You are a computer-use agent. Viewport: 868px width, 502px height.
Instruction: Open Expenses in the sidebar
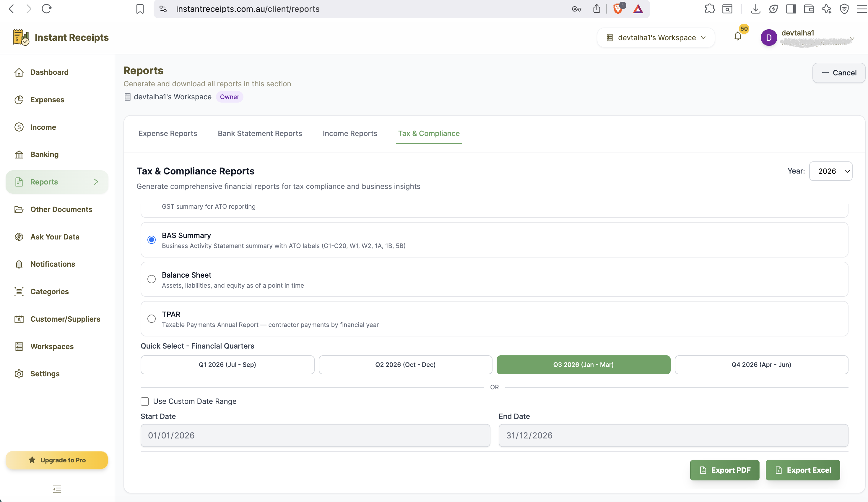[57, 100]
